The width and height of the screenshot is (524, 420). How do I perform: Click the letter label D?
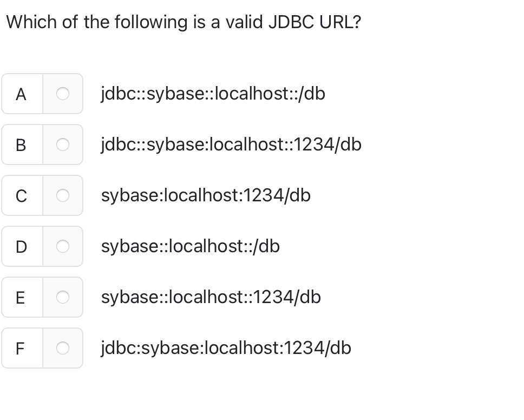point(21,246)
